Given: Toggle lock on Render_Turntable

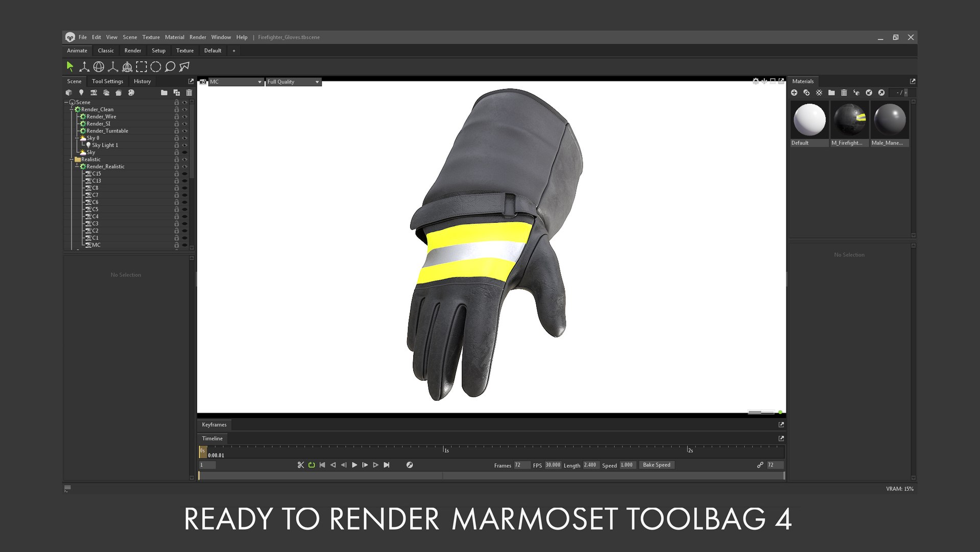Looking at the screenshot, I should [177, 131].
